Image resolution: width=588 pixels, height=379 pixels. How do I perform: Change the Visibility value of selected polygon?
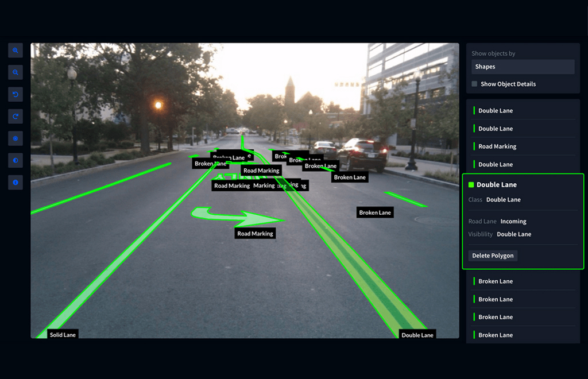(x=514, y=234)
